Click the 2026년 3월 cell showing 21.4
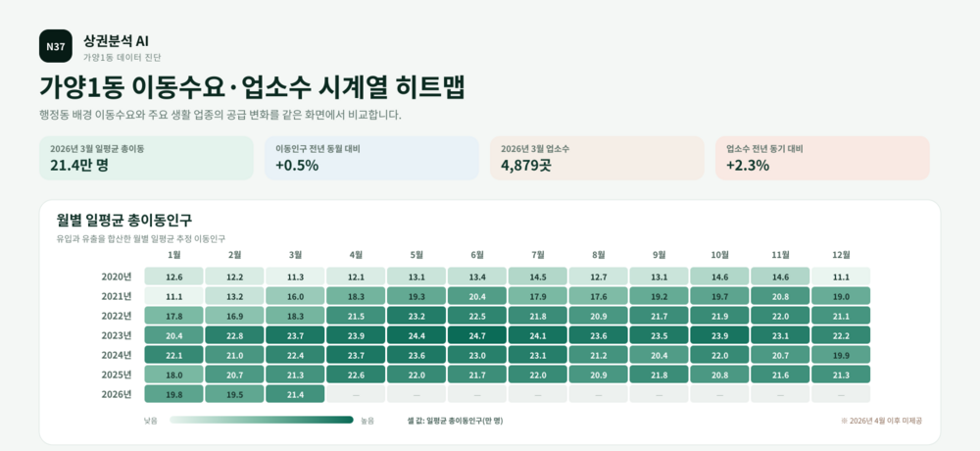The width and height of the screenshot is (980, 451). 295,394
